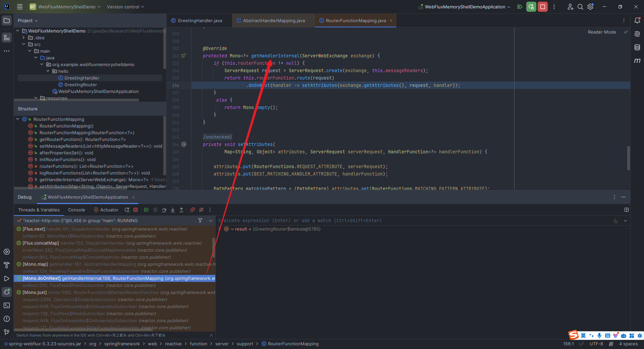Select Threads & Variables tab
Image resolution: width=644 pixels, height=349 pixels.
[x=39, y=210]
